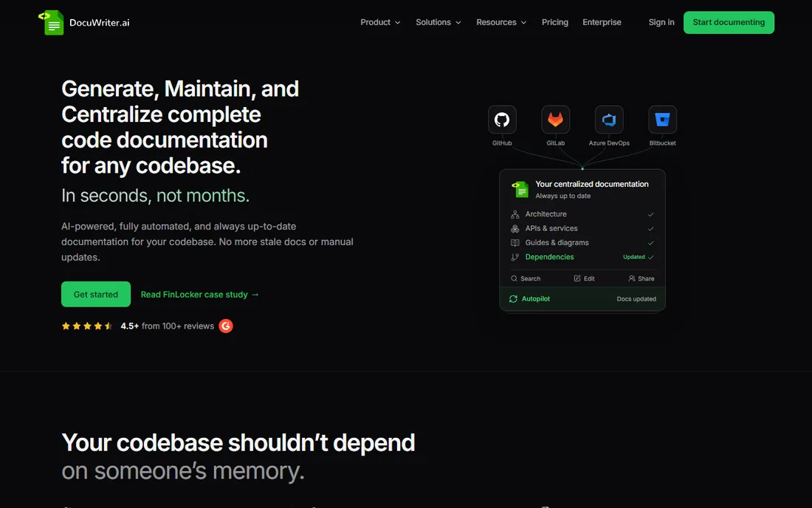Image resolution: width=812 pixels, height=508 pixels.
Task: Read the FinLocker case study link
Action: [x=199, y=295]
